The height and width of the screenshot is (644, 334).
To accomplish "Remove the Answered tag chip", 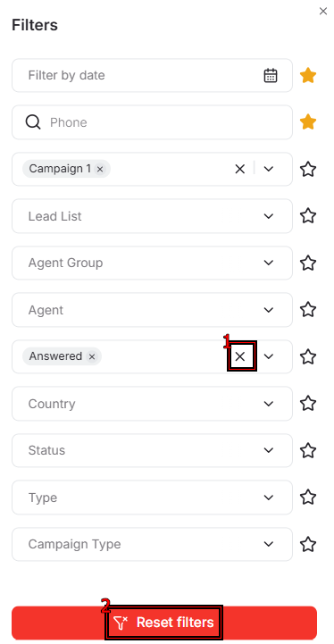I will (x=92, y=356).
